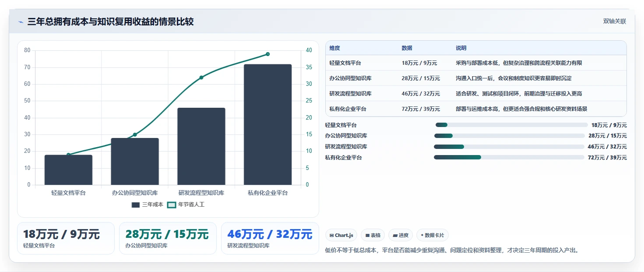Open the 28万元 / 15万元 data card
The width and height of the screenshot is (644, 272).
pos(168,238)
